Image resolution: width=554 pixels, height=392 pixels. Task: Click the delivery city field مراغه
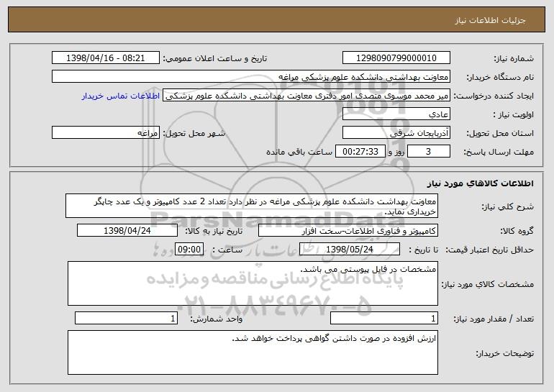[x=106, y=133]
